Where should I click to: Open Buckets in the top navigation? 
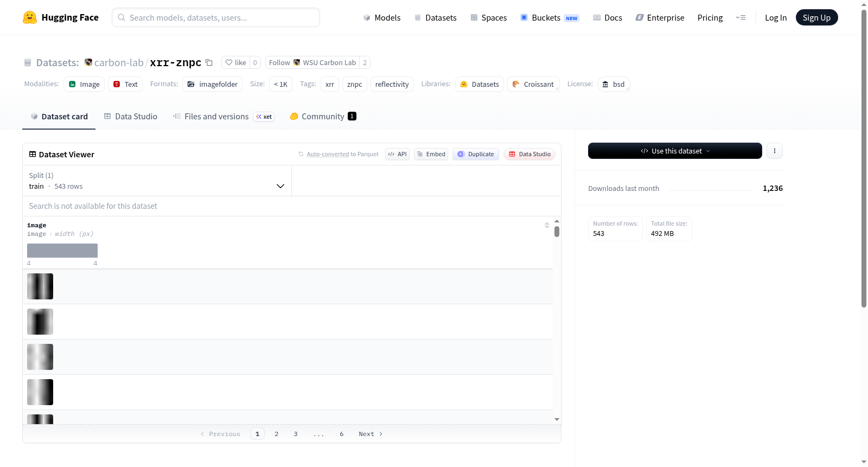point(550,17)
